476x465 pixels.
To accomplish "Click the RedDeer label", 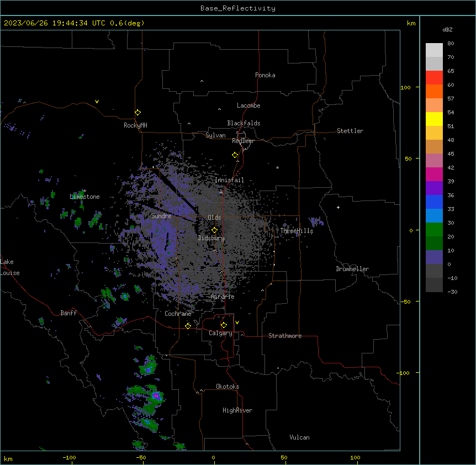I will point(243,141).
